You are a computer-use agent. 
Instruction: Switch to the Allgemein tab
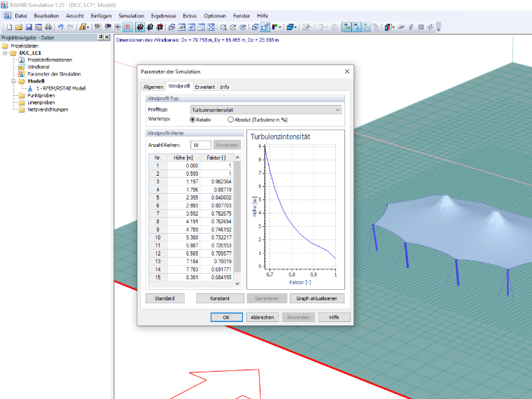(153, 87)
